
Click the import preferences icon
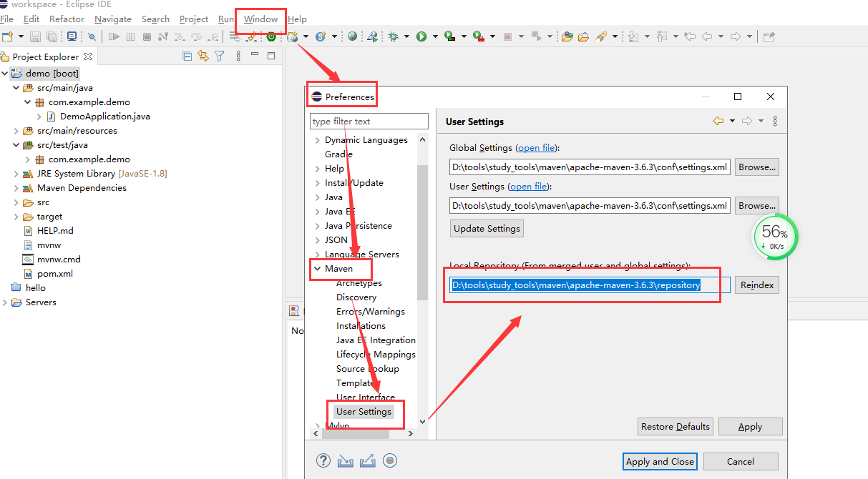[346, 461]
